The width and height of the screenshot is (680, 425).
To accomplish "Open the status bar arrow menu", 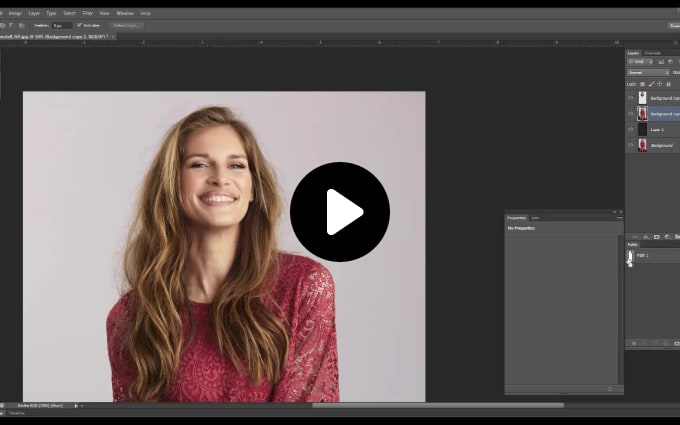I will pos(76,406).
